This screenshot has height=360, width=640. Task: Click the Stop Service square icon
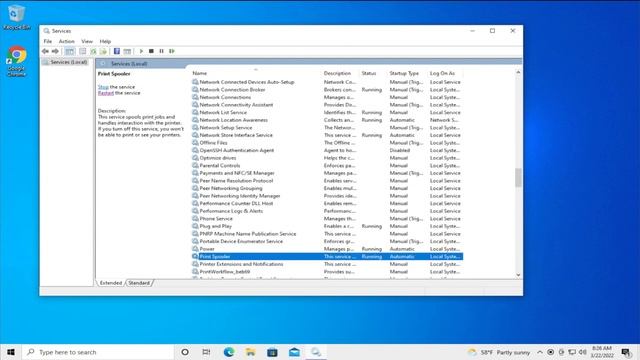point(151,51)
